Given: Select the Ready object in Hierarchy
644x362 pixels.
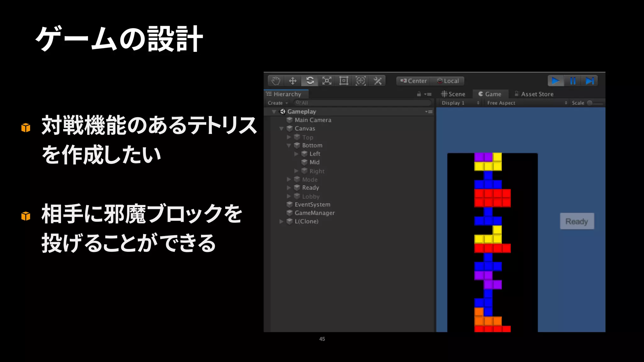Looking at the screenshot, I should [x=311, y=188].
